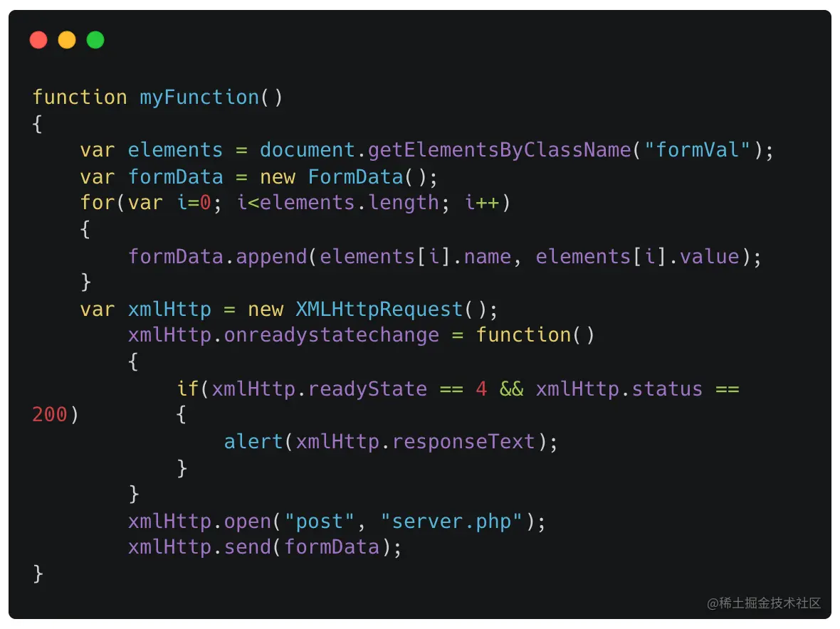Click the "post" string
840x629 pixels.
(320, 522)
